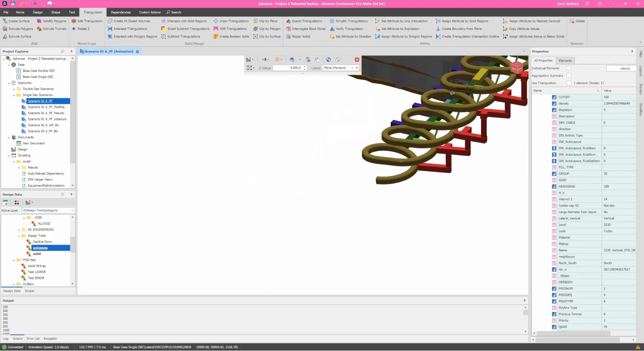Collapse the Single Dec Scenarios folder

click(x=14, y=95)
